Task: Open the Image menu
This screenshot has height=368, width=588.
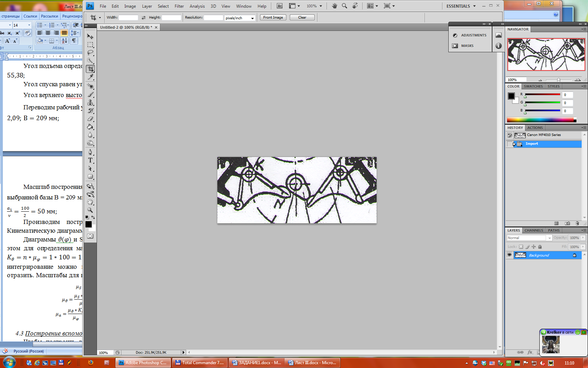Action: tap(130, 6)
